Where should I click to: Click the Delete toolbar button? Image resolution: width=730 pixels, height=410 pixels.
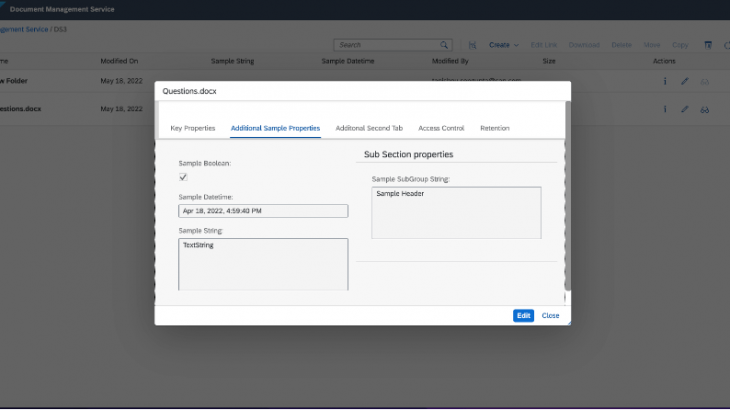point(621,45)
